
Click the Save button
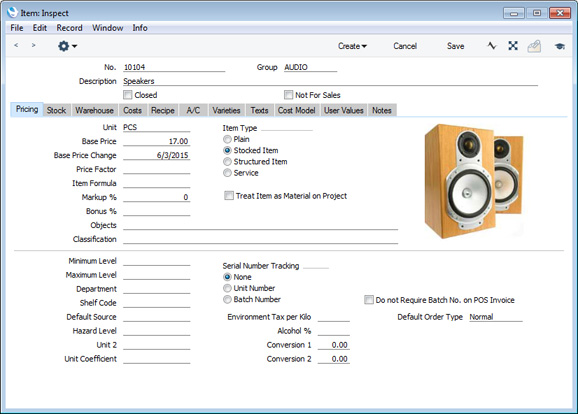455,46
